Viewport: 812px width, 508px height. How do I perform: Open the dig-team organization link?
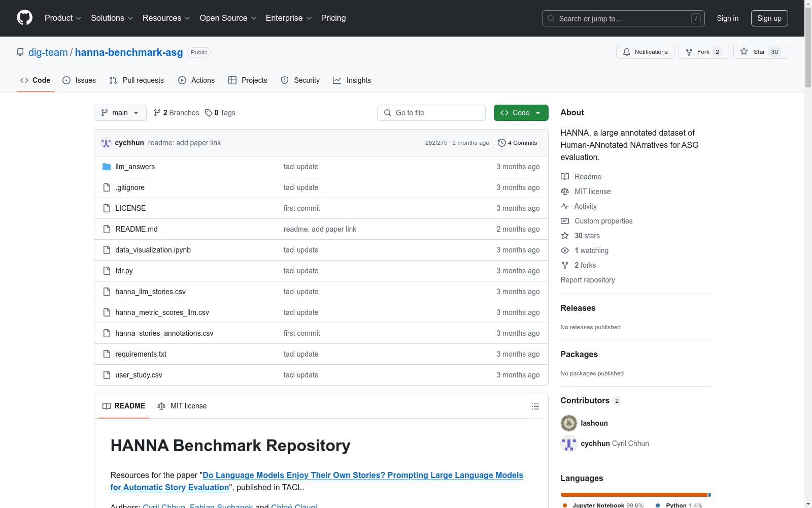coord(48,52)
